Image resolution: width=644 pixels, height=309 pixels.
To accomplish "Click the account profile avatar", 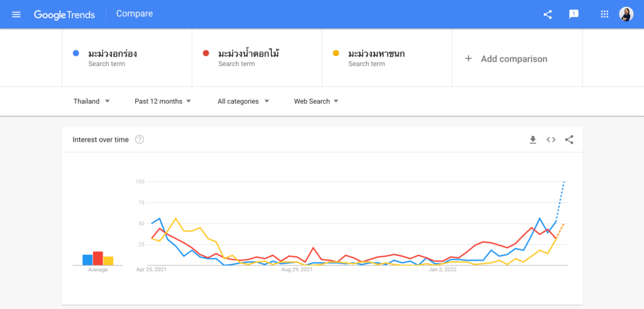I will point(626,14).
